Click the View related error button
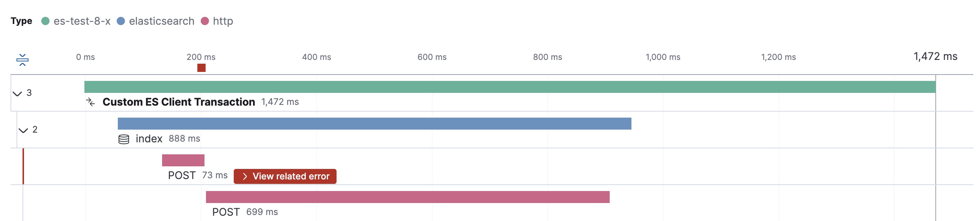 tap(285, 176)
